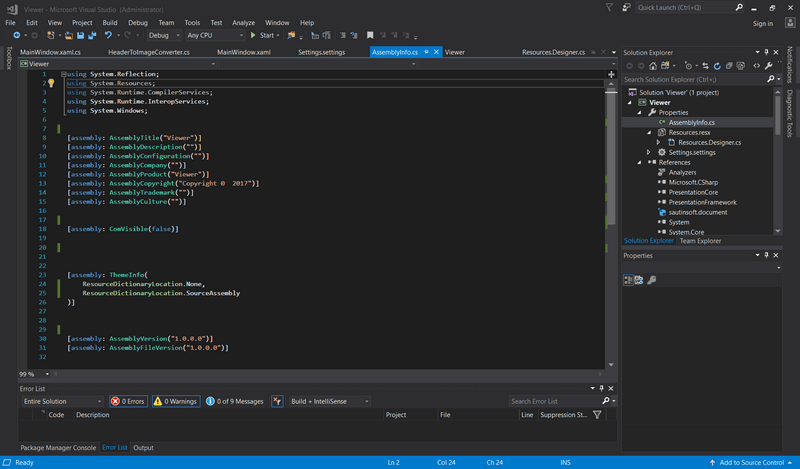Toggle the 0 of 9 Messages filter
Viewport: 800px width, 469px height.
235,401
